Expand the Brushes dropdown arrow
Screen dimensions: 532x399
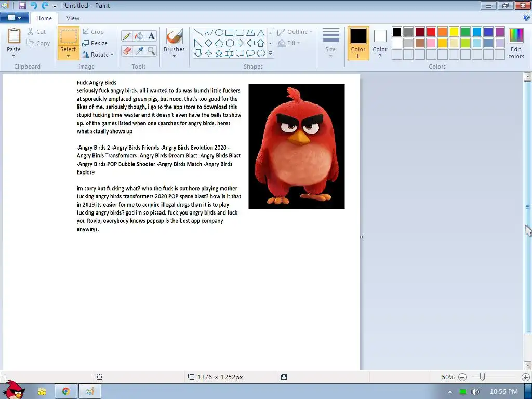coord(175,56)
